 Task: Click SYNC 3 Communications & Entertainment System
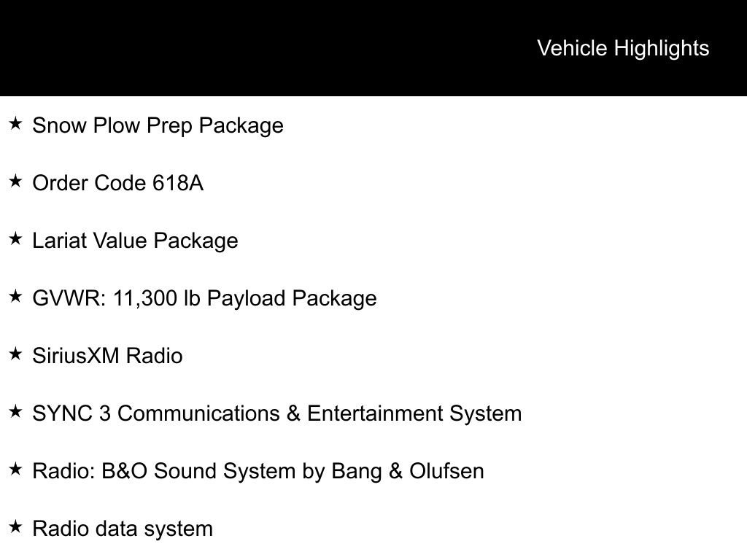[x=277, y=413]
